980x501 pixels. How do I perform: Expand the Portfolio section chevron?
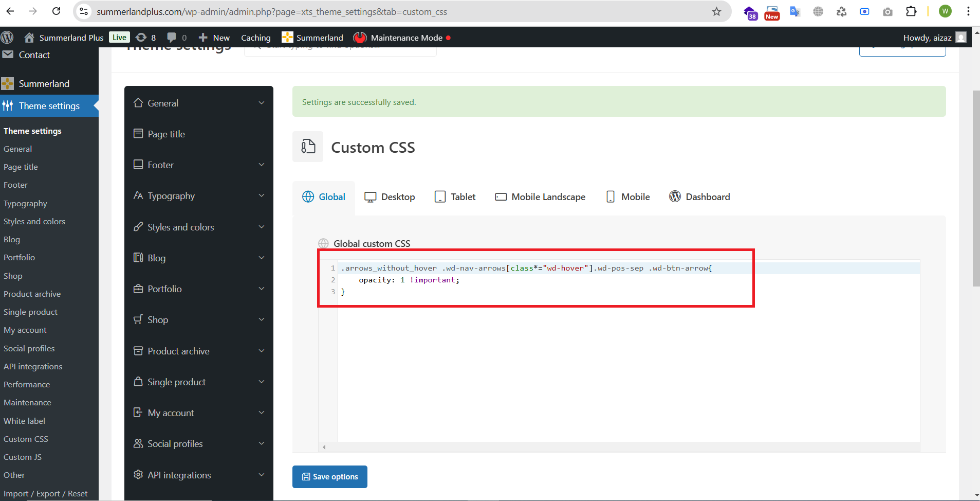tap(262, 289)
